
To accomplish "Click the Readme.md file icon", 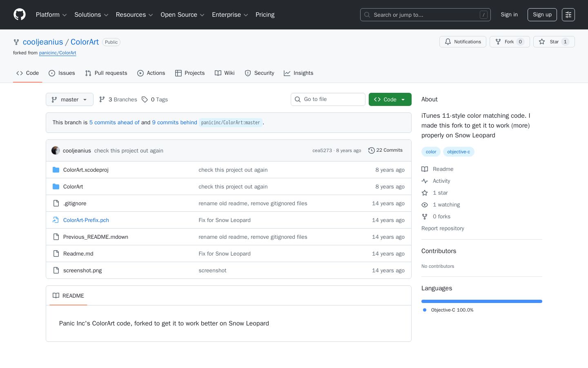I will [x=56, y=254].
